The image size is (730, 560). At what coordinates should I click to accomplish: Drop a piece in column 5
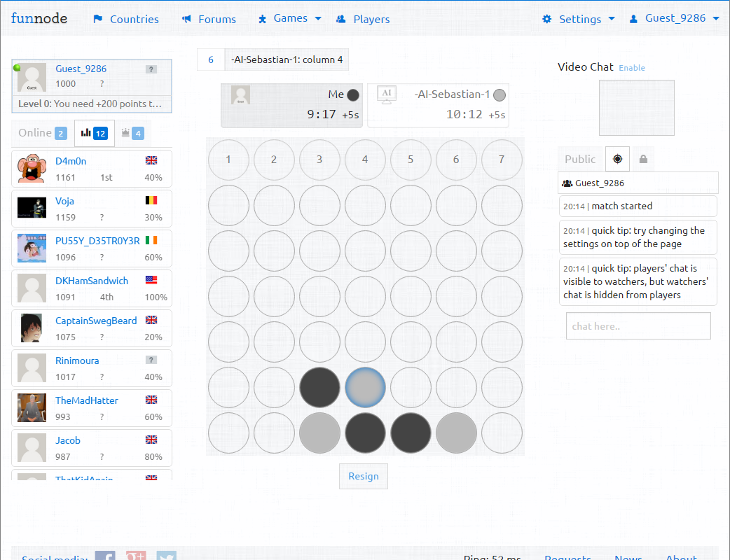point(411,160)
